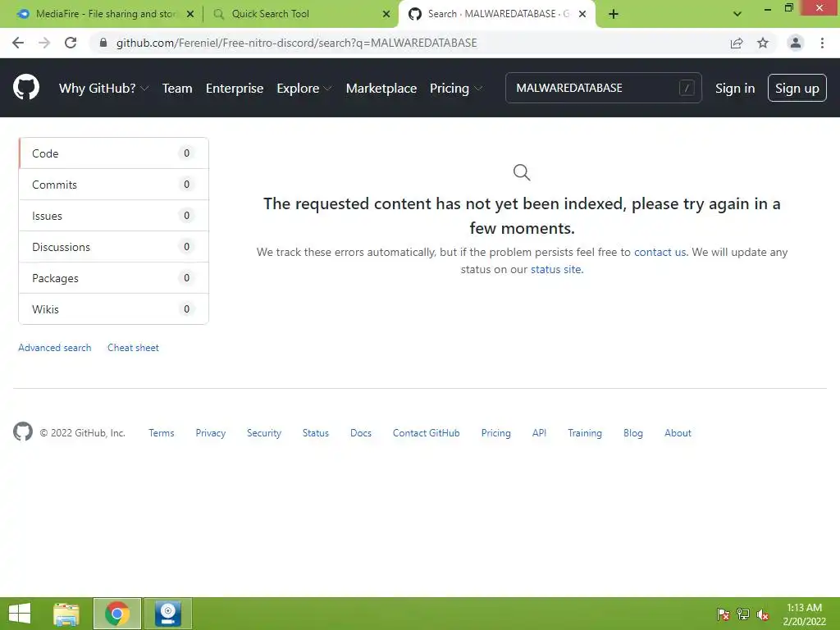Screen dimensions: 840x630
Task: Open the About footer link
Action: (678, 433)
